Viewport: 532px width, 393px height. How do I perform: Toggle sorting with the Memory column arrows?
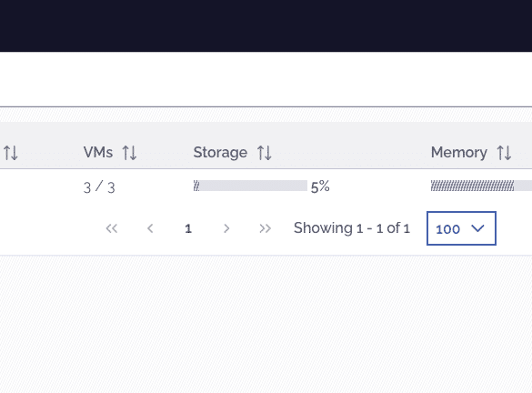[x=504, y=153]
